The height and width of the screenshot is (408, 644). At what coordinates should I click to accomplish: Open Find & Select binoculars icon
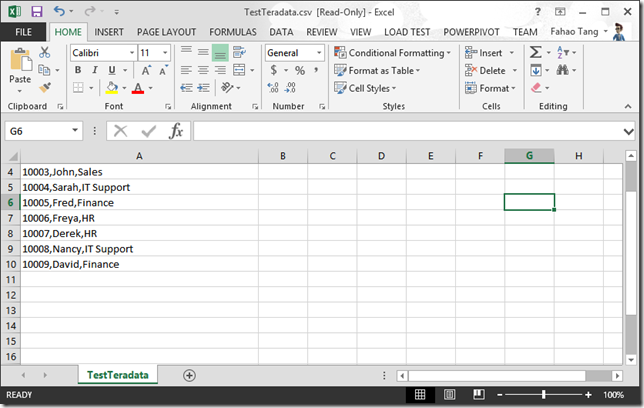point(563,70)
